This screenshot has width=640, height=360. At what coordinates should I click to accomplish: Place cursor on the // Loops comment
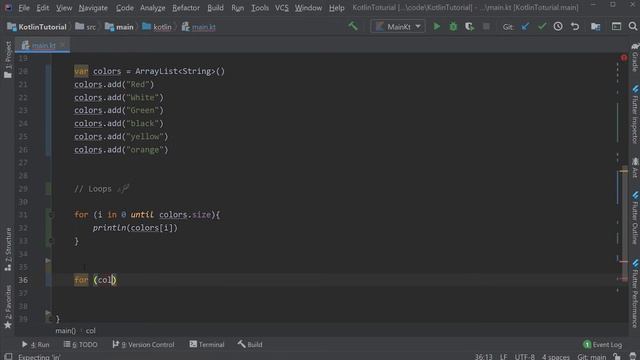click(93, 189)
